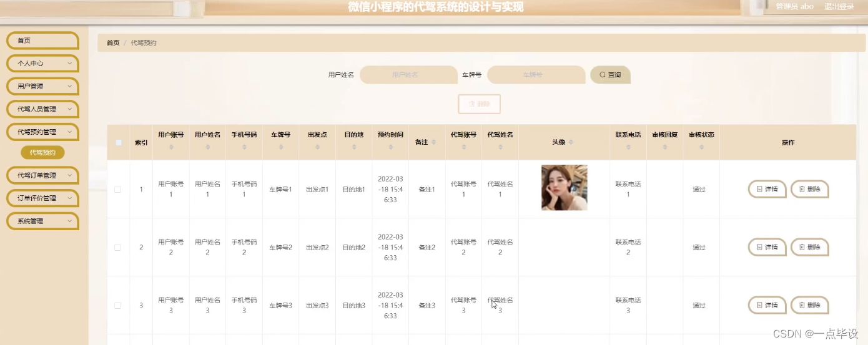This screenshot has width=868, height=345.
Task: Sort table by 目的地 column arrows
Action: pyautogui.click(x=353, y=147)
